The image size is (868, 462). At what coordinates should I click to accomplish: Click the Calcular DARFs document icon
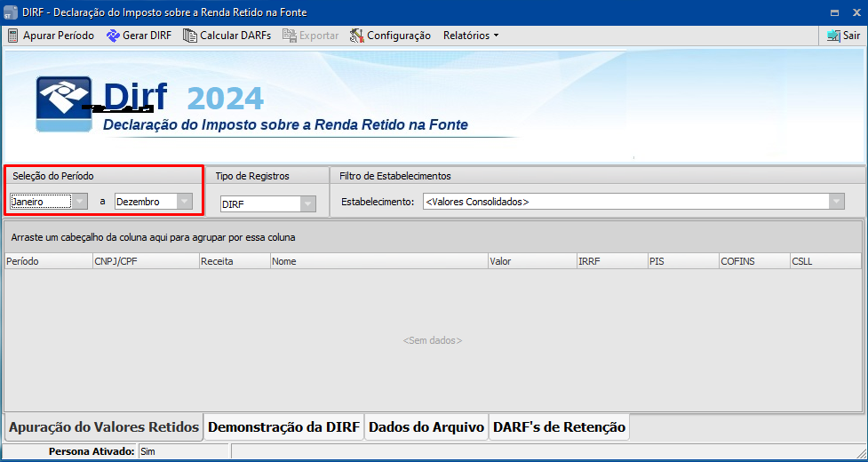(x=190, y=36)
